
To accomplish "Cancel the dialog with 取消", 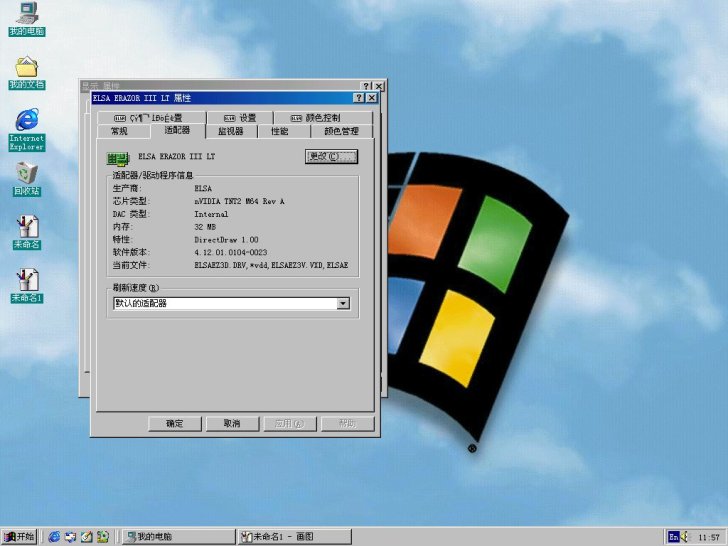I will click(x=232, y=423).
